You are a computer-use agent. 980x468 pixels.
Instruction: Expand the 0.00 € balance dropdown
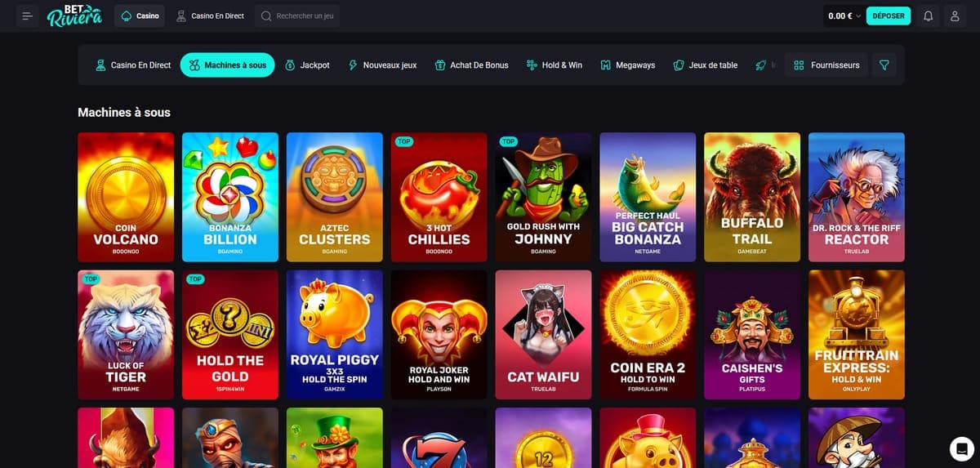pyautogui.click(x=844, y=16)
